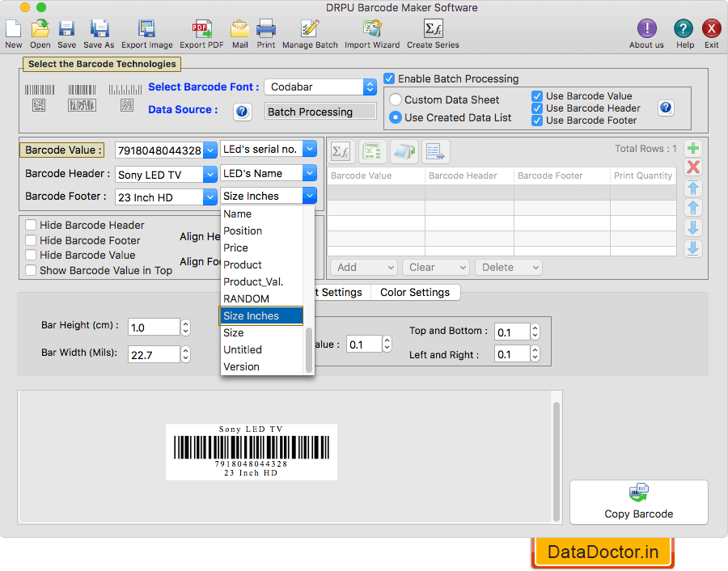728x571 pixels.
Task: Check Hide Barcode Header
Action: click(x=31, y=225)
